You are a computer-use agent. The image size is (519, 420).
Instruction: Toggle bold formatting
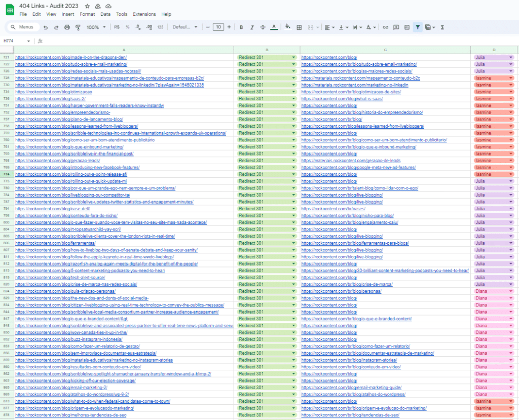241,27
